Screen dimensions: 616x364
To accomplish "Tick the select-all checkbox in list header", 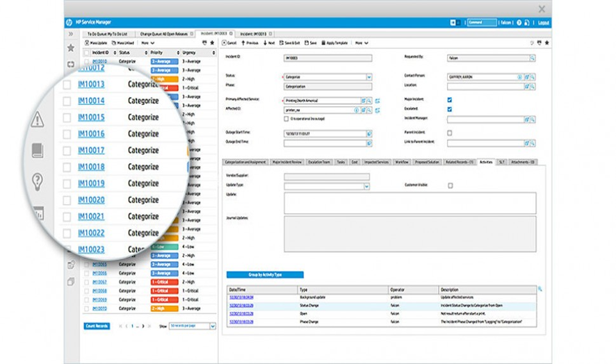I will 86,53.
